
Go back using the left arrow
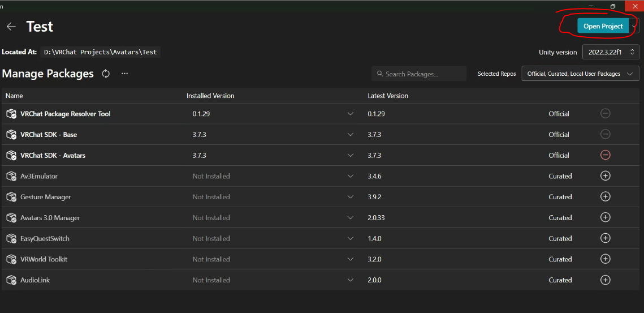coord(11,27)
